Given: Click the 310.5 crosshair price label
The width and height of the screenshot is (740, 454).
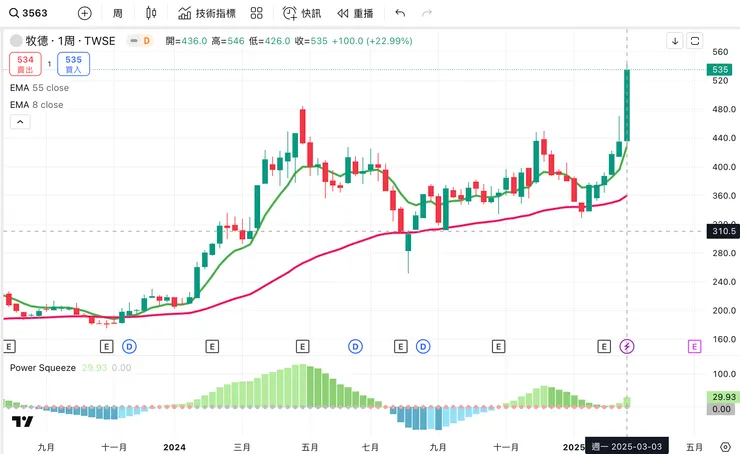Looking at the screenshot, I should click(x=723, y=231).
